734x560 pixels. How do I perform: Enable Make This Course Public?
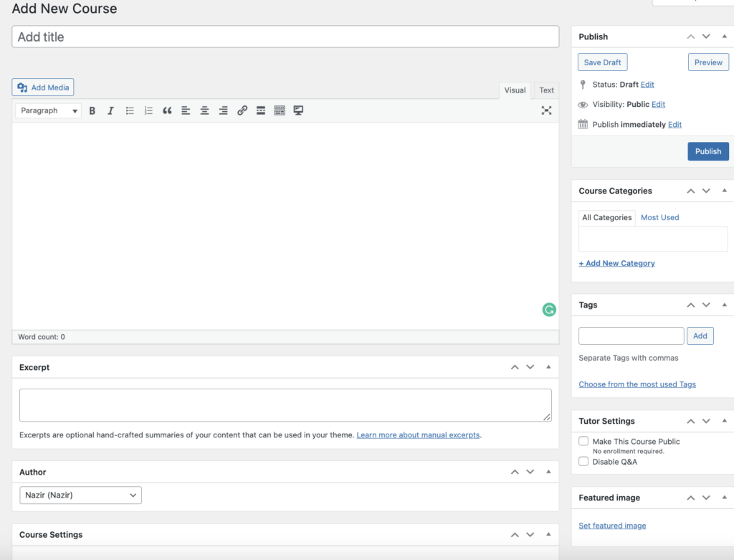(583, 441)
